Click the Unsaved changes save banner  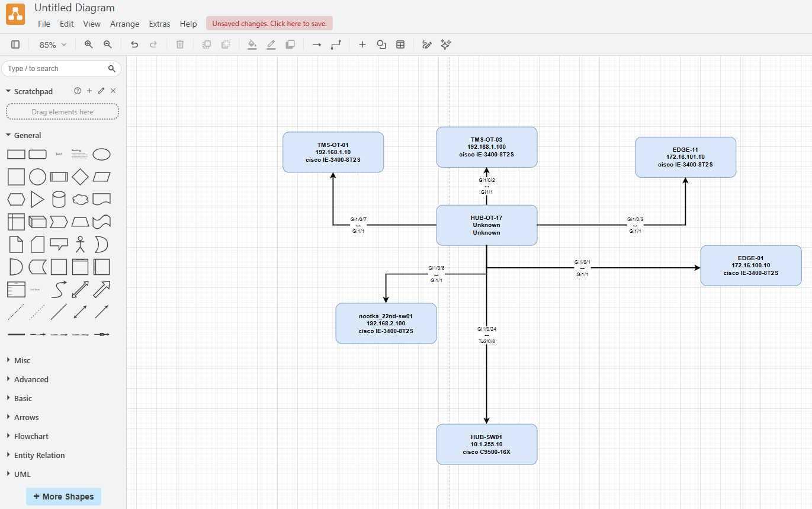tap(269, 24)
